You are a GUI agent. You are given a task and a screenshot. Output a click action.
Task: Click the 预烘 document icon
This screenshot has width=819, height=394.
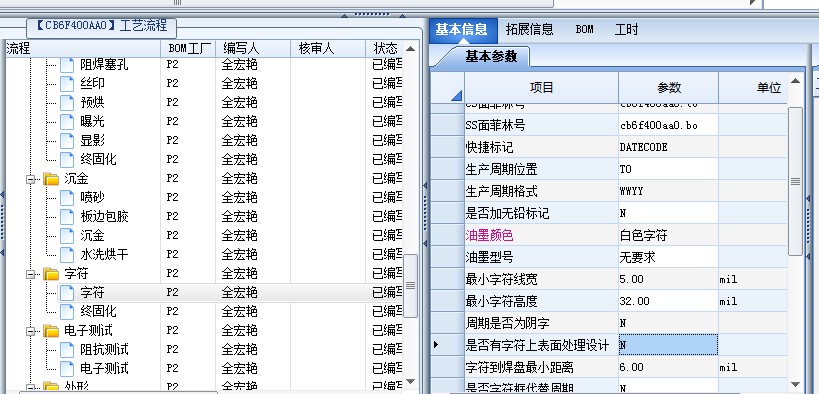(67, 102)
